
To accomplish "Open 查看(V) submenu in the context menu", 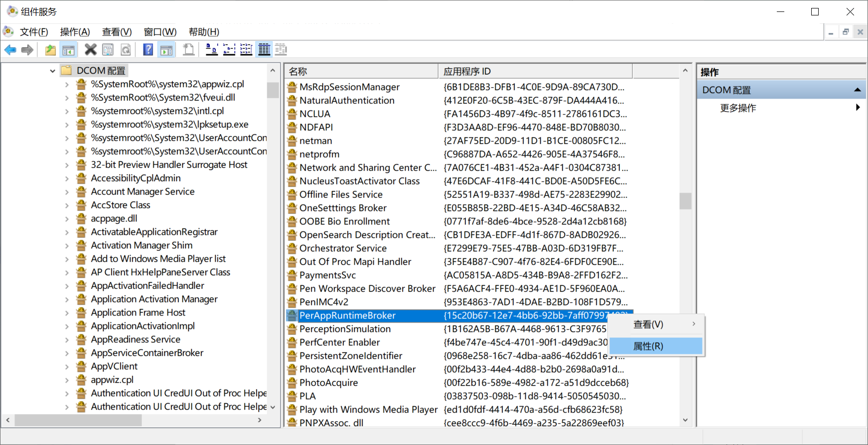I will [656, 324].
